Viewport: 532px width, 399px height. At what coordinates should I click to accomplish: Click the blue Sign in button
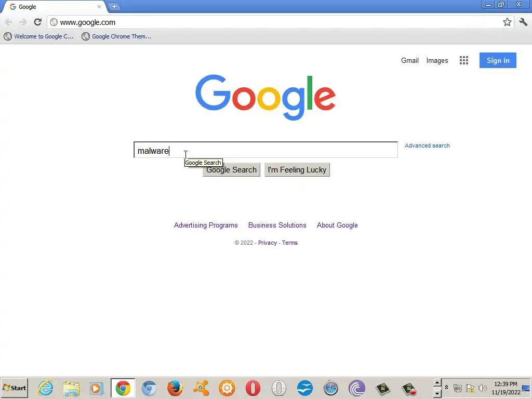point(498,60)
